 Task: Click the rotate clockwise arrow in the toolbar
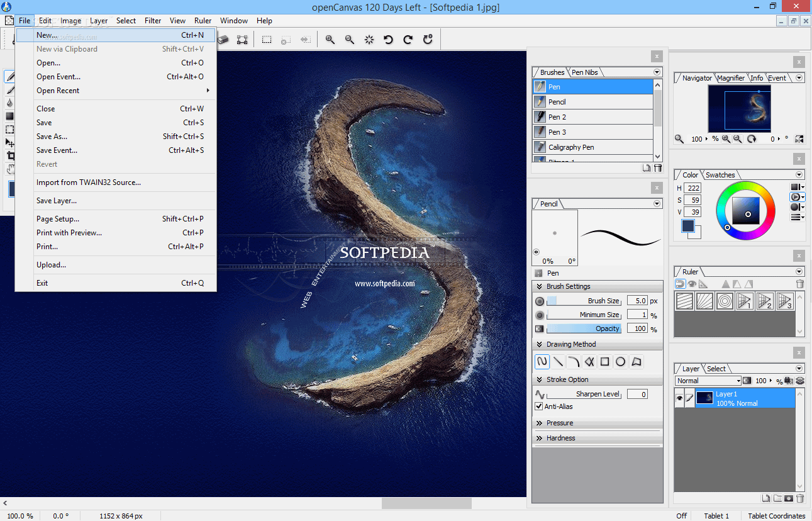[408, 40]
